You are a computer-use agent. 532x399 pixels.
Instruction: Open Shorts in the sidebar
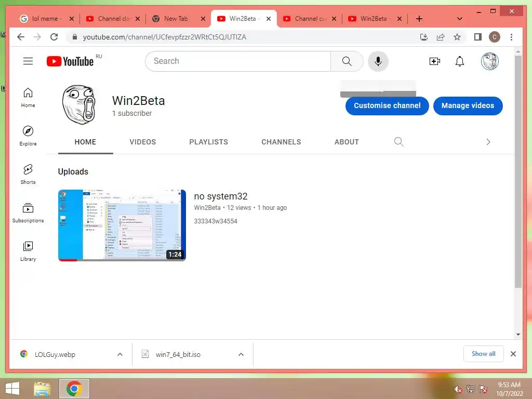tap(28, 175)
